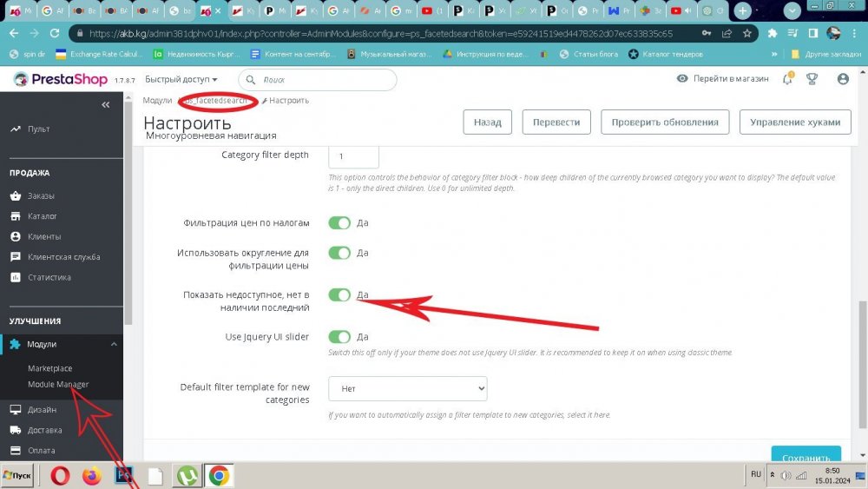
Task: Click the notifications bell icon
Action: [x=787, y=79]
